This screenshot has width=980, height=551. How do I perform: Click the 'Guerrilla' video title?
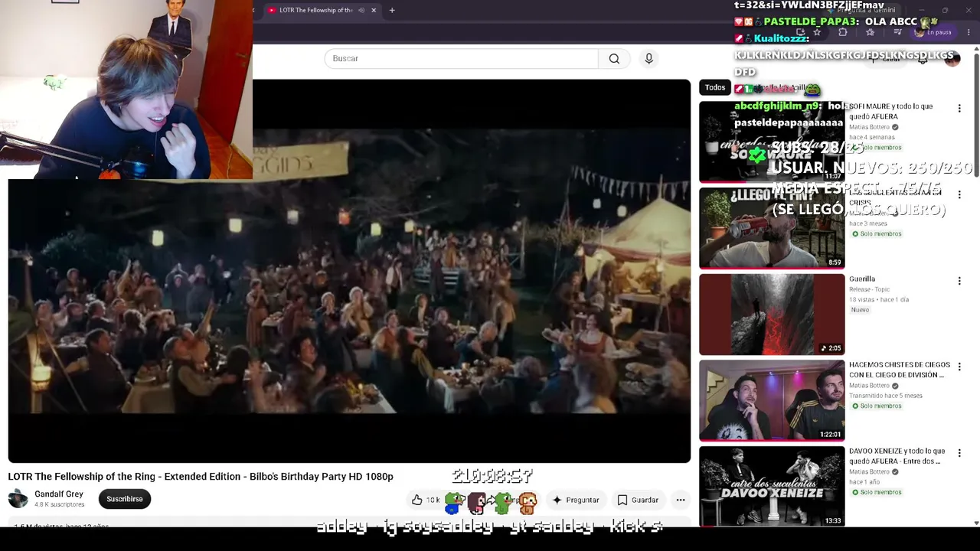coord(862,279)
